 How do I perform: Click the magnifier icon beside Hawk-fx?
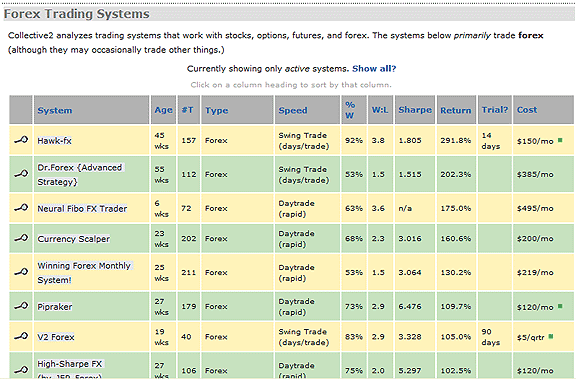tap(21, 140)
